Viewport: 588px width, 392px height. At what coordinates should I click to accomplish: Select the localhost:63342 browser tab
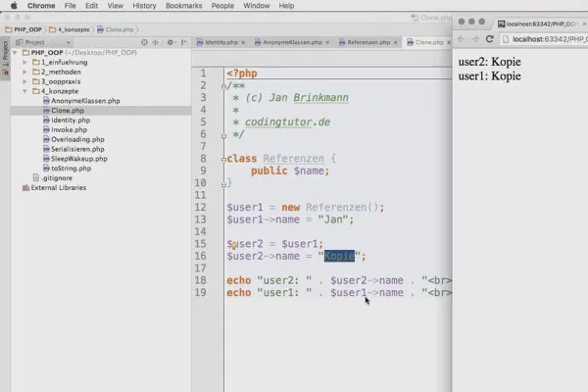pyautogui.click(x=542, y=24)
